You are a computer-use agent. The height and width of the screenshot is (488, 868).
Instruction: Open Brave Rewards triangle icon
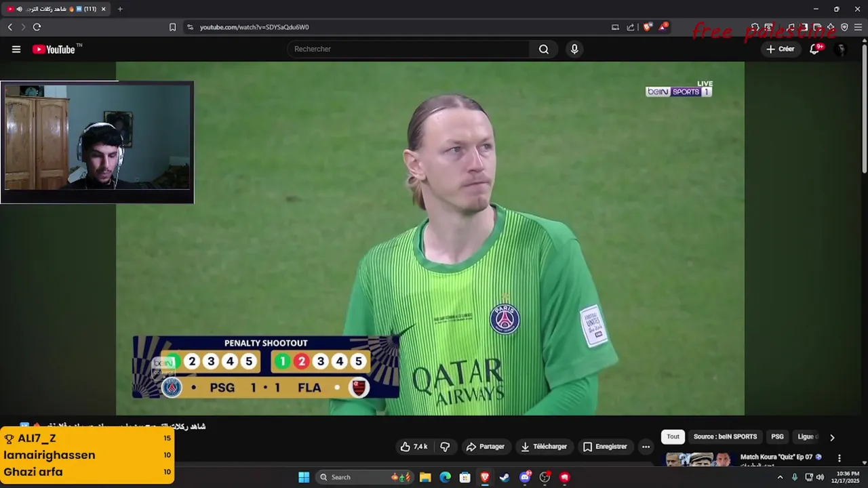tap(663, 27)
